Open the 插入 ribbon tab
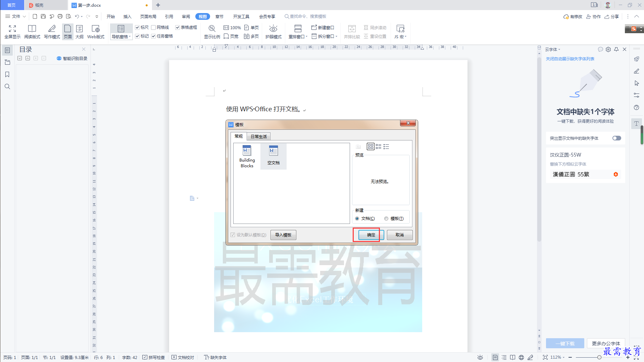The image size is (644, 362). (127, 16)
